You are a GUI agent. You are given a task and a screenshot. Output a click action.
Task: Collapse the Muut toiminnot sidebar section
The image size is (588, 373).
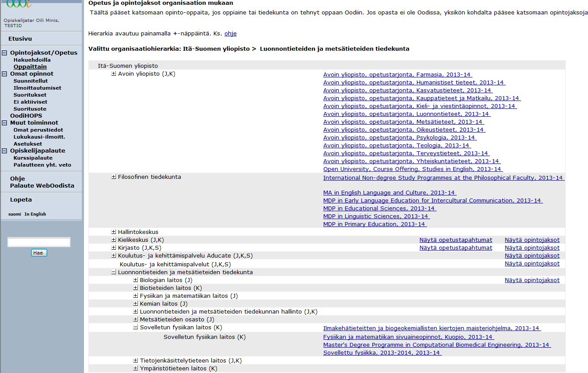click(5, 123)
